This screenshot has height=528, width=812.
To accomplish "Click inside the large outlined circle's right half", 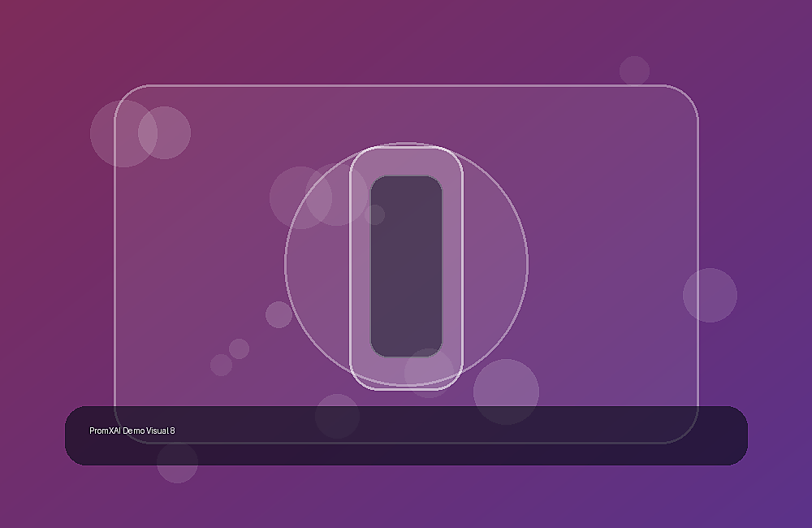I will click(495, 264).
